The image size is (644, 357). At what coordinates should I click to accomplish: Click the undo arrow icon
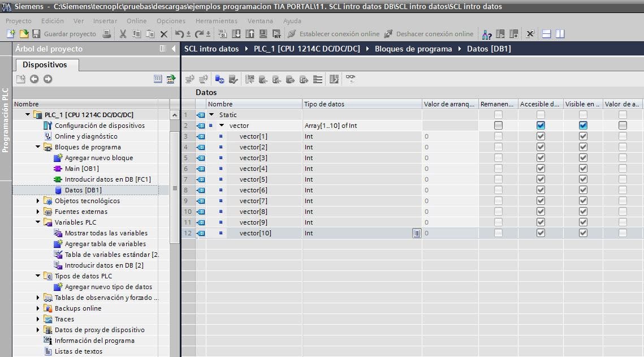(x=179, y=34)
